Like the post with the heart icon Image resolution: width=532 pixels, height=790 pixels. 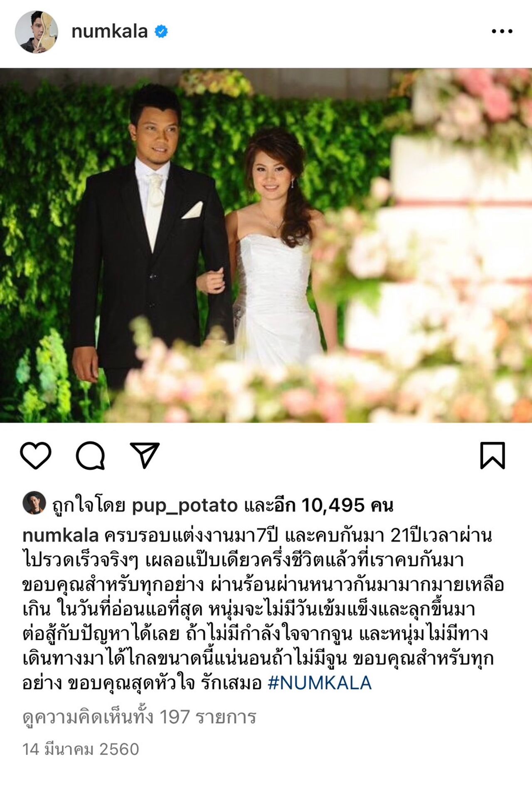(36, 456)
